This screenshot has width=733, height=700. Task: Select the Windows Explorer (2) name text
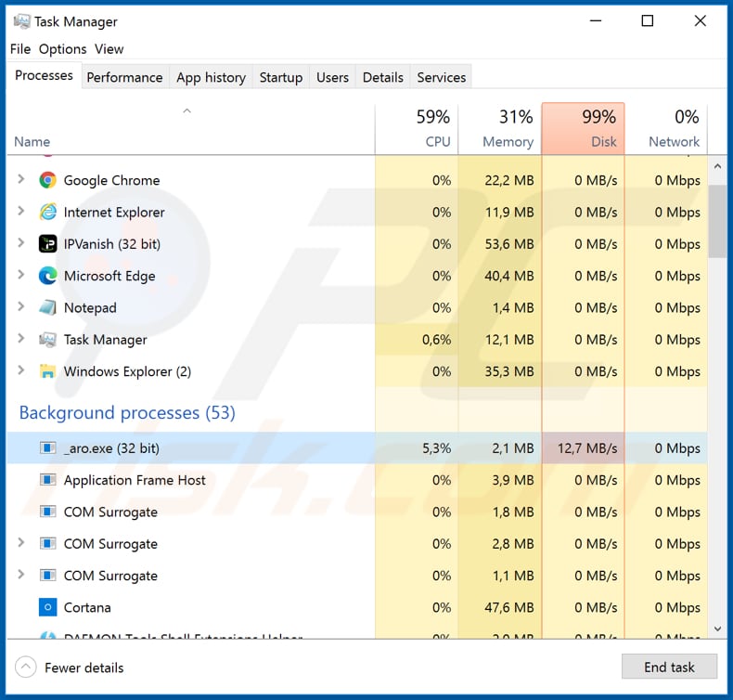coord(128,371)
